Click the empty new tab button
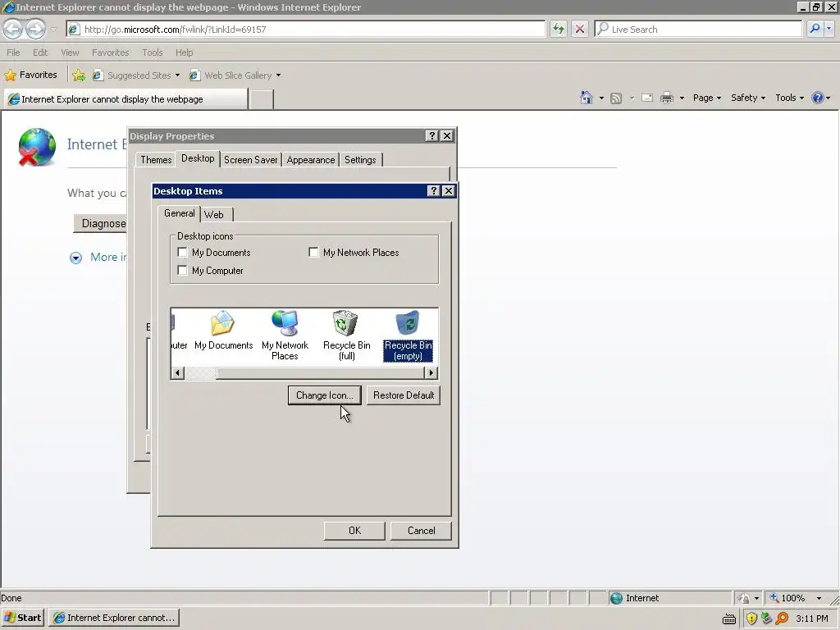840x630 pixels. [x=262, y=99]
